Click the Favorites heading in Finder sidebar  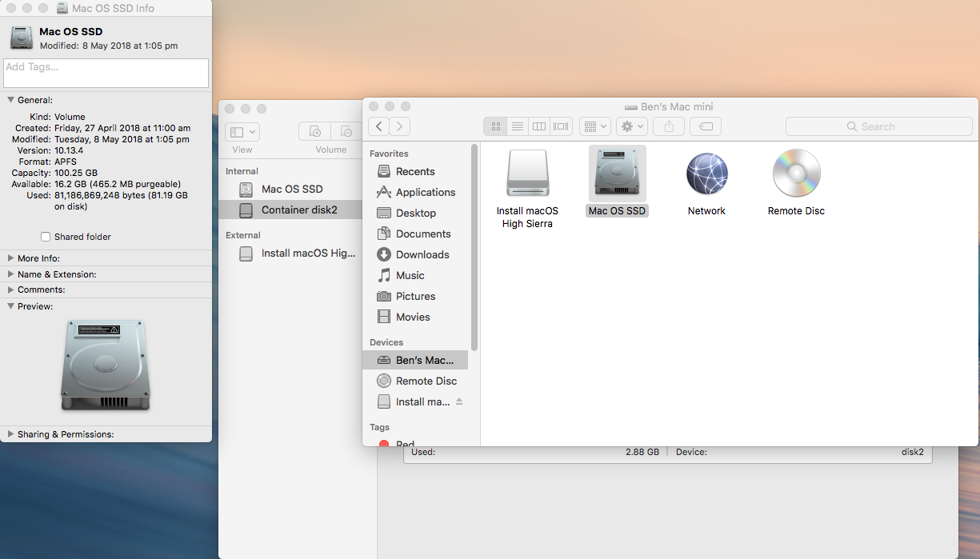pyautogui.click(x=389, y=154)
